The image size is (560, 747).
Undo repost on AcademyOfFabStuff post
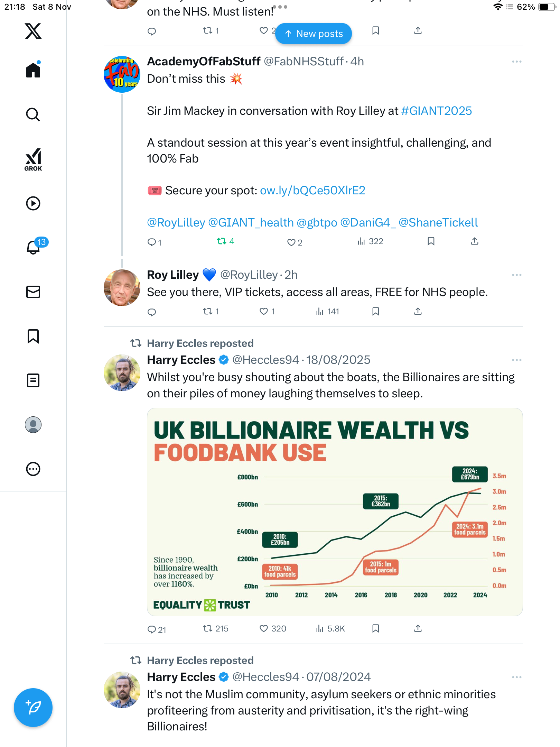[222, 241]
